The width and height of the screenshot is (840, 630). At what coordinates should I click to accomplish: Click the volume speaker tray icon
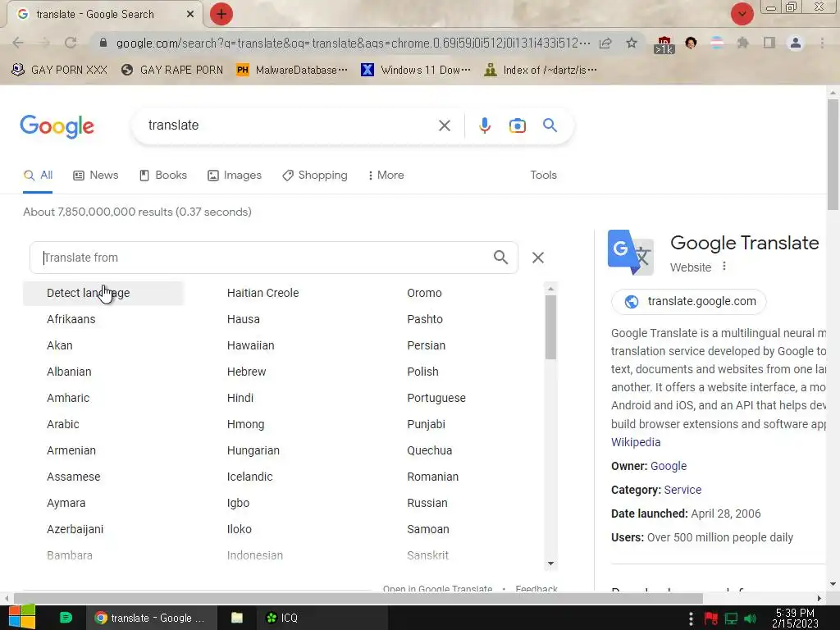[x=751, y=619]
